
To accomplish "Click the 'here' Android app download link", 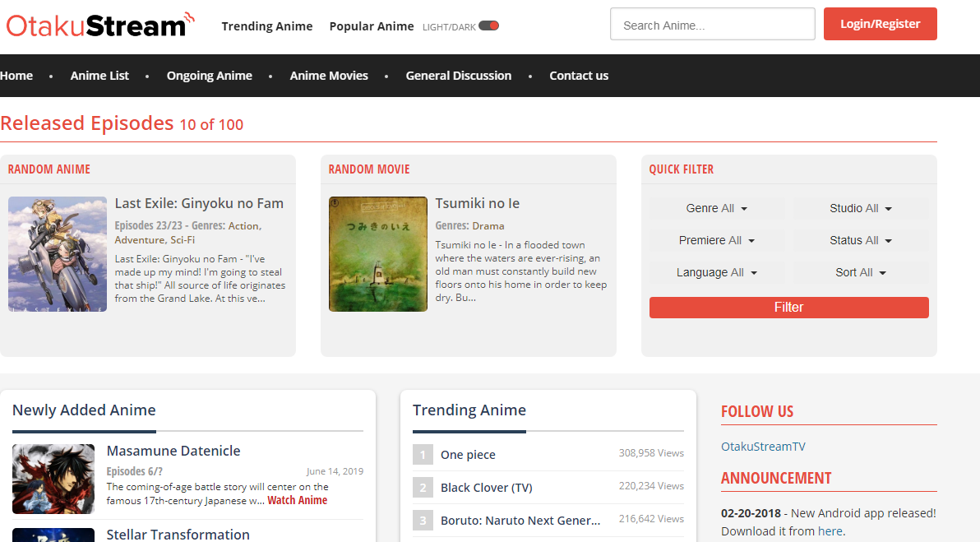I will click(x=830, y=531).
